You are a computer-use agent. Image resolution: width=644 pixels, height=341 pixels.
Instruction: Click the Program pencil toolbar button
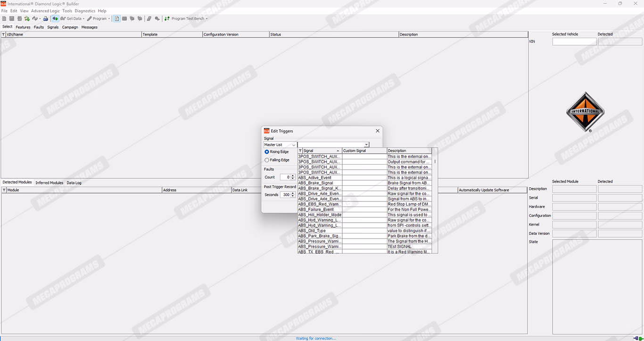click(x=97, y=19)
